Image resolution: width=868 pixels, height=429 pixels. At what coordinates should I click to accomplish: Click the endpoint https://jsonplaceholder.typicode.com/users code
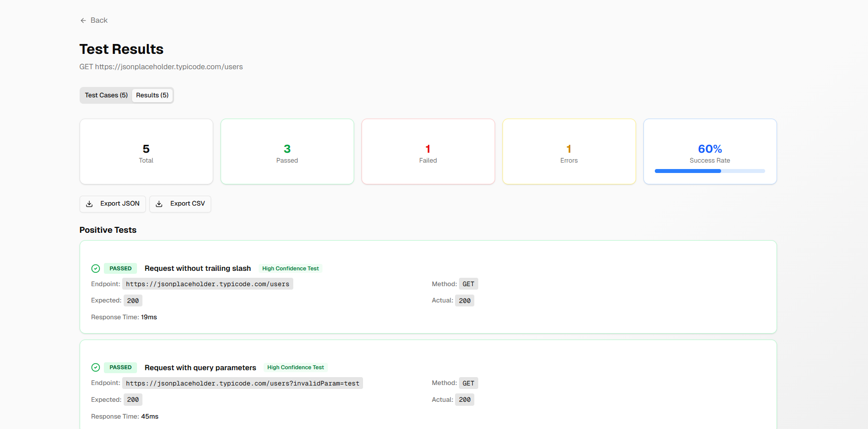click(208, 284)
